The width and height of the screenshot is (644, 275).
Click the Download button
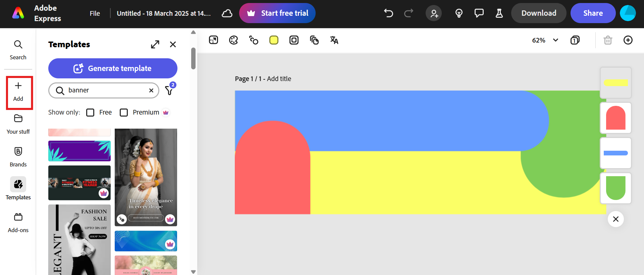[538, 13]
